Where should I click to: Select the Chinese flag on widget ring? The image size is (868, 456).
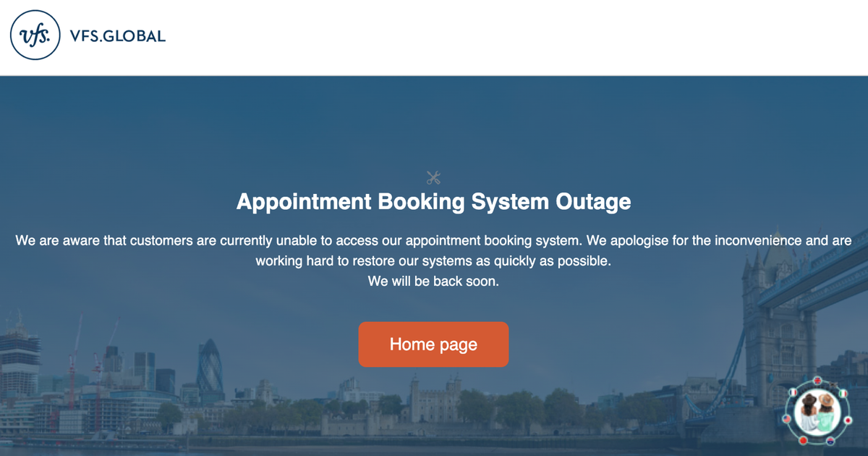[803, 440]
